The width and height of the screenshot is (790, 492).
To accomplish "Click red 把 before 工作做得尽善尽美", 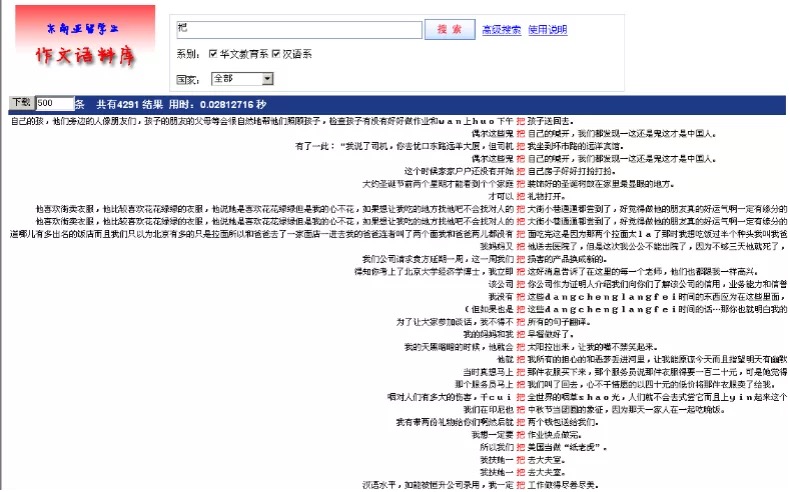I will pyautogui.click(x=520, y=484).
